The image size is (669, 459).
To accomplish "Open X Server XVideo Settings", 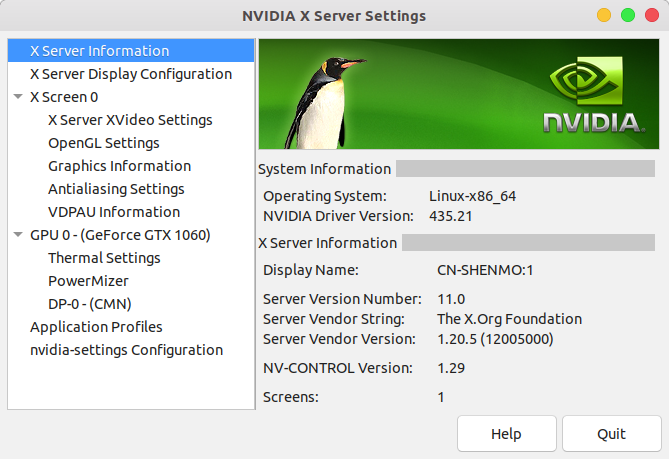I will [131, 120].
